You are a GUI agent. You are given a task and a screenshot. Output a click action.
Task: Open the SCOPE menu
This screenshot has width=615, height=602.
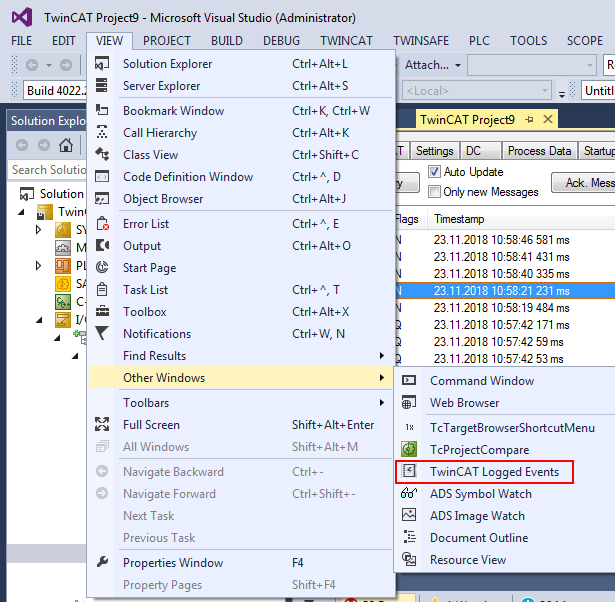(x=584, y=41)
